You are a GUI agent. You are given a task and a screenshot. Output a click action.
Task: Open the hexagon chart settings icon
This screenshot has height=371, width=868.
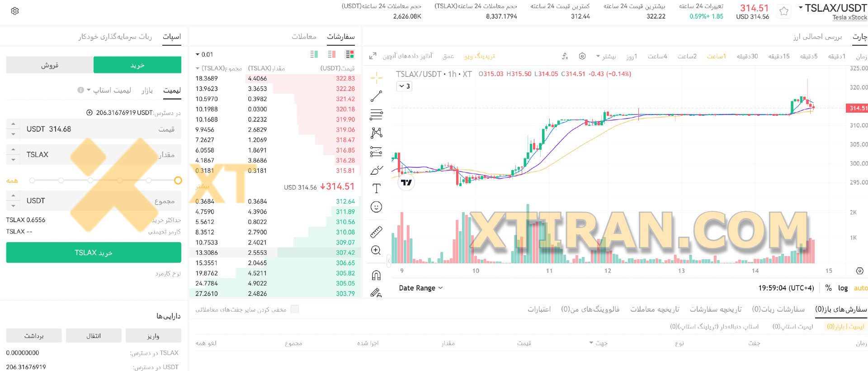click(582, 56)
